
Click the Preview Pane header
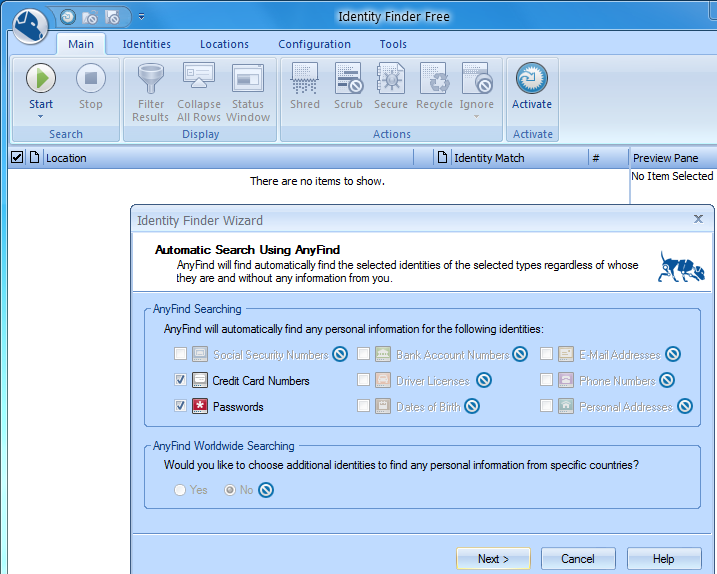point(673,158)
